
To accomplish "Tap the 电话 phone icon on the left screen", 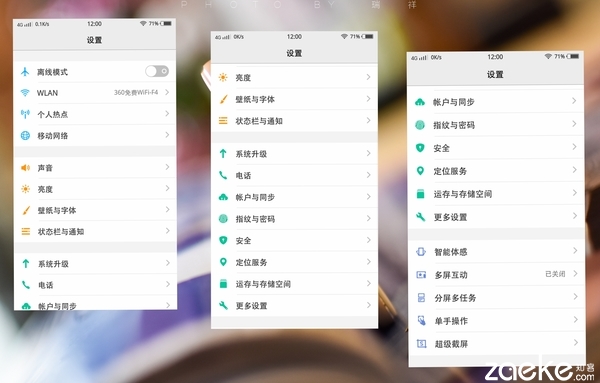I will [26, 285].
